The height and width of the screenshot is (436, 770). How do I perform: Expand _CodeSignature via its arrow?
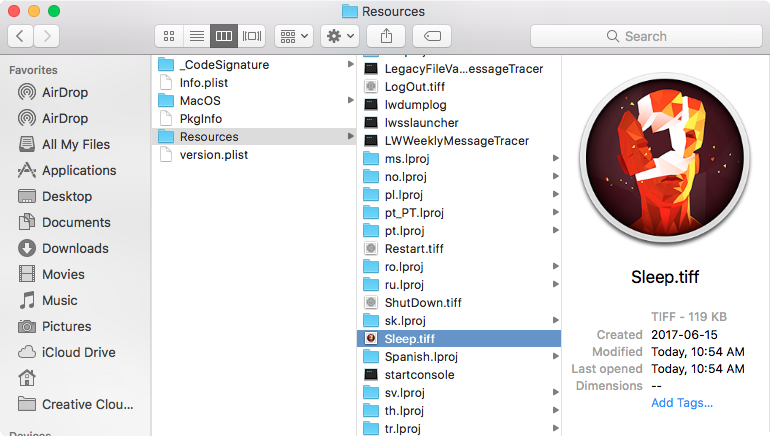pyautogui.click(x=350, y=64)
